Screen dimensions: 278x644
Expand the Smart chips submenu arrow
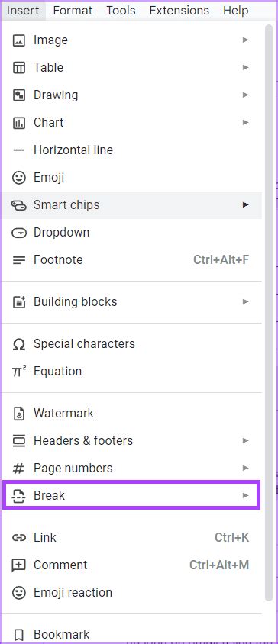[245, 204]
